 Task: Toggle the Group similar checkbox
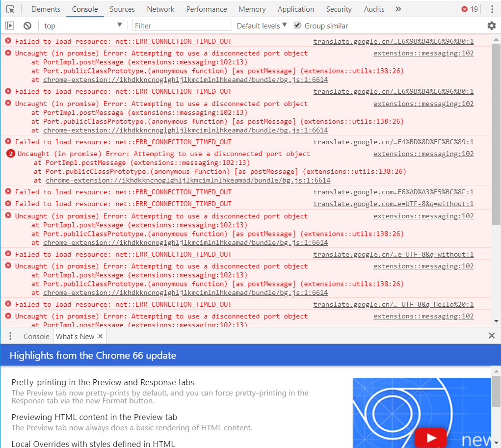click(x=297, y=25)
